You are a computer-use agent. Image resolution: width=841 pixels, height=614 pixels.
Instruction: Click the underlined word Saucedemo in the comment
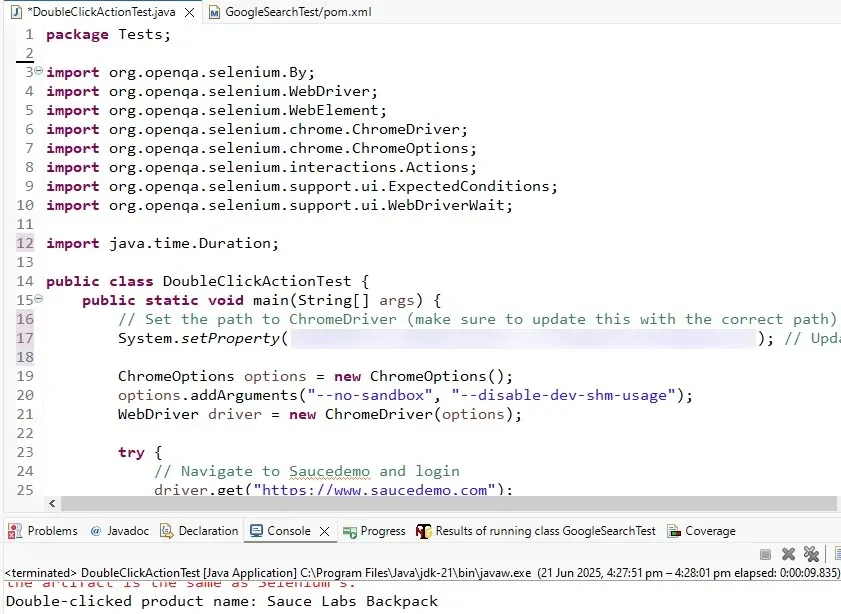[329, 471]
